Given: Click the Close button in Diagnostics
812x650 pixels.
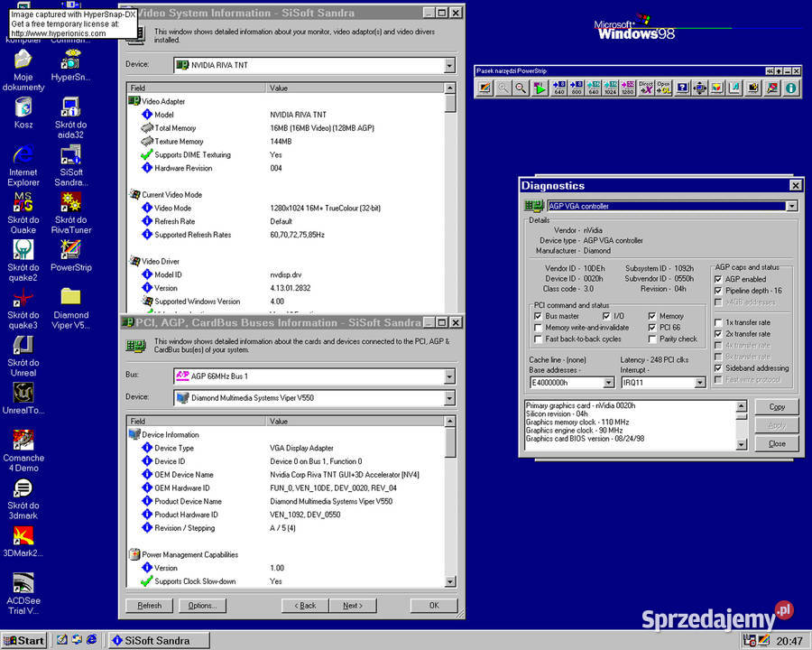Looking at the screenshot, I should [777, 443].
